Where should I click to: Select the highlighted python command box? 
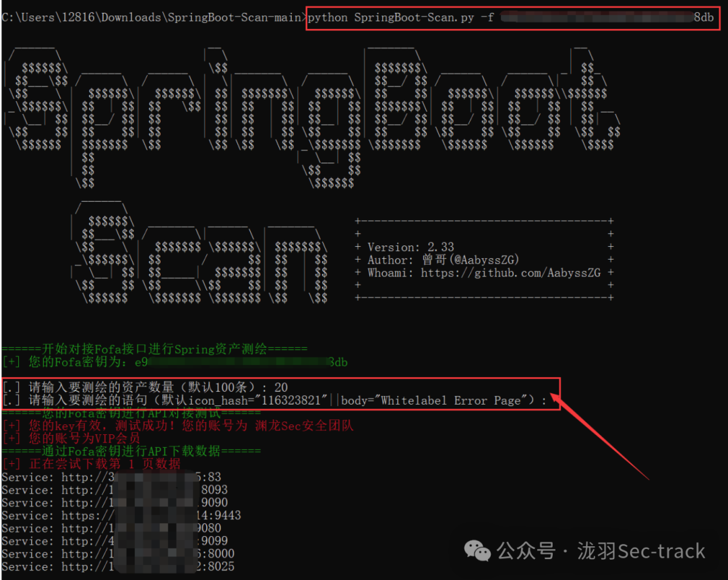point(512,18)
